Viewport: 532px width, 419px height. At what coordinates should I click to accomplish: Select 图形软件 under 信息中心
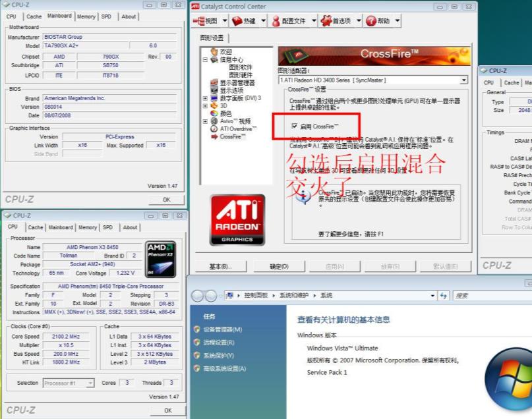coord(241,67)
